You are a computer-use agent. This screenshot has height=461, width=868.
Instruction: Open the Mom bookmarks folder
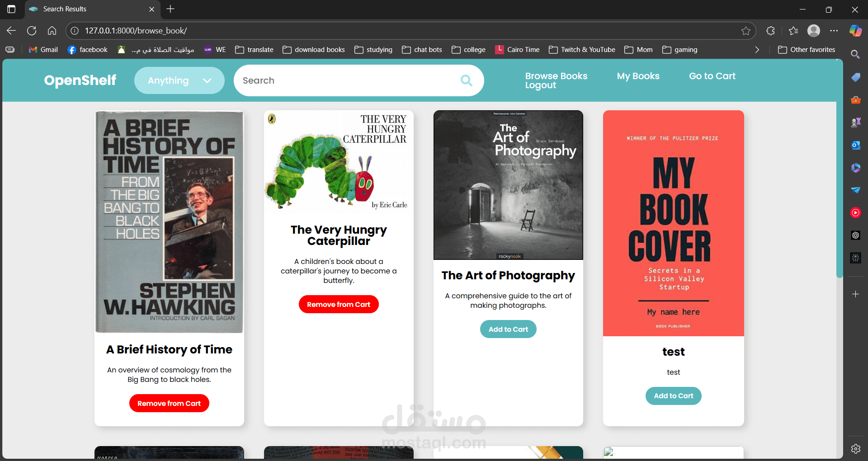point(638,50)
